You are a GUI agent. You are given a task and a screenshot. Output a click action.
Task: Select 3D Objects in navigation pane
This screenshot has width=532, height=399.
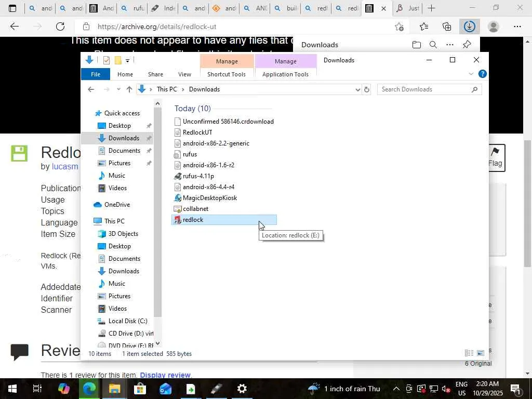coord(123,234)
